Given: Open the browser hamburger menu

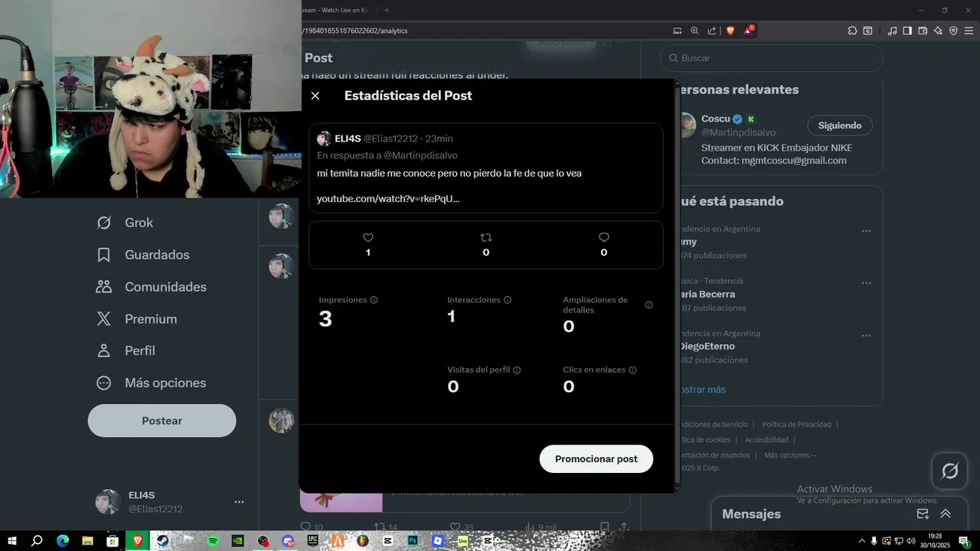Looking at the screenshot, I should point(969,31).
